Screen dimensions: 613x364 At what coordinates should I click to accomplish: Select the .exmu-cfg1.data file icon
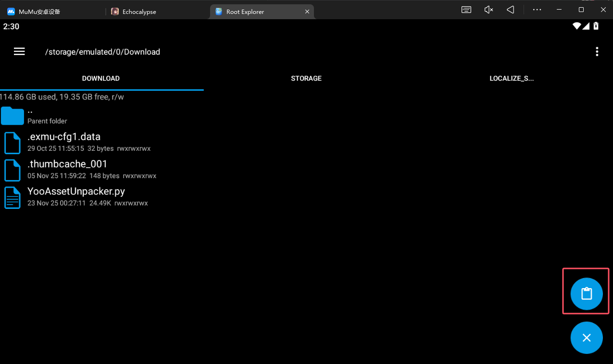coord(13,143)
